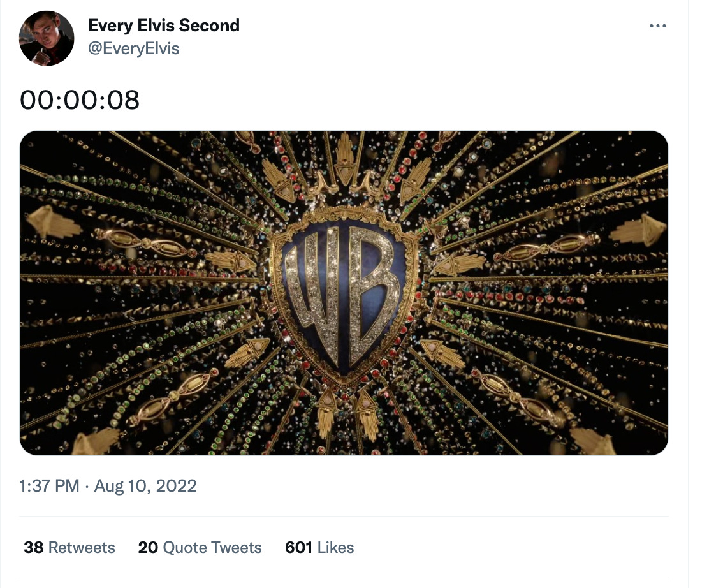723x588 pixels.
Task: Click the number 601 beside Likes
Action: [x=298, y=547]
